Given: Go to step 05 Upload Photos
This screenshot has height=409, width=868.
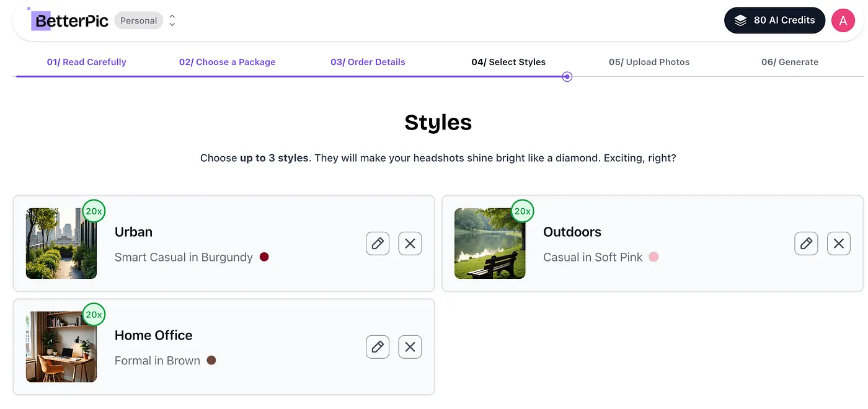Looking at the screenshot, I should [x=649, y=62].
